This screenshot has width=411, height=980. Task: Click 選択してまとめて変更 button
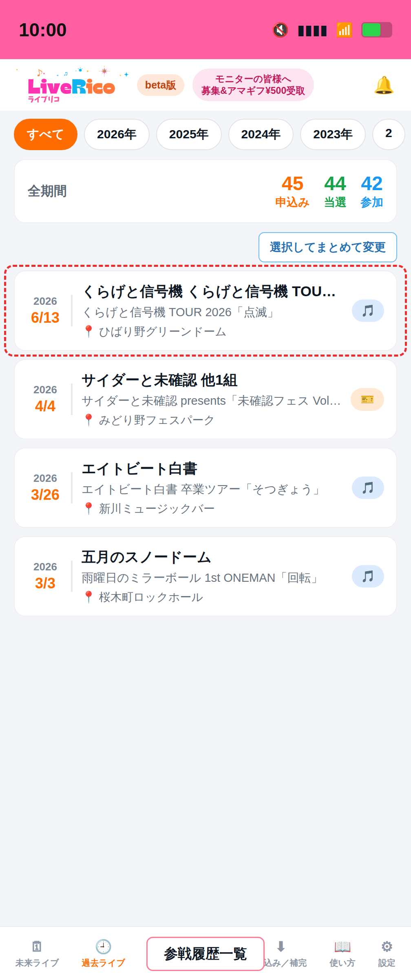tap(328, 247)
